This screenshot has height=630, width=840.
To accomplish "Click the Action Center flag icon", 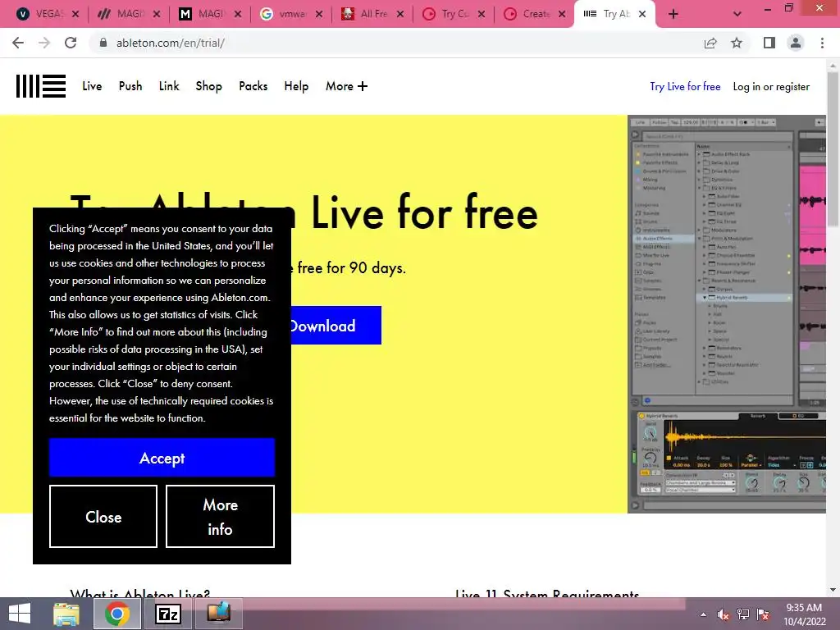I will click(763, 614).
